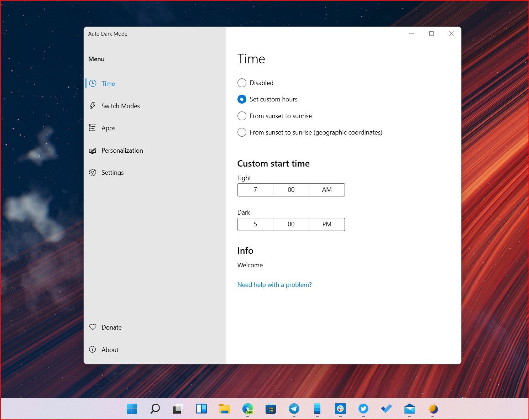Select the Time clock icon in sidebar
This screenshot has width=529, height=420.
click(93, 83)
